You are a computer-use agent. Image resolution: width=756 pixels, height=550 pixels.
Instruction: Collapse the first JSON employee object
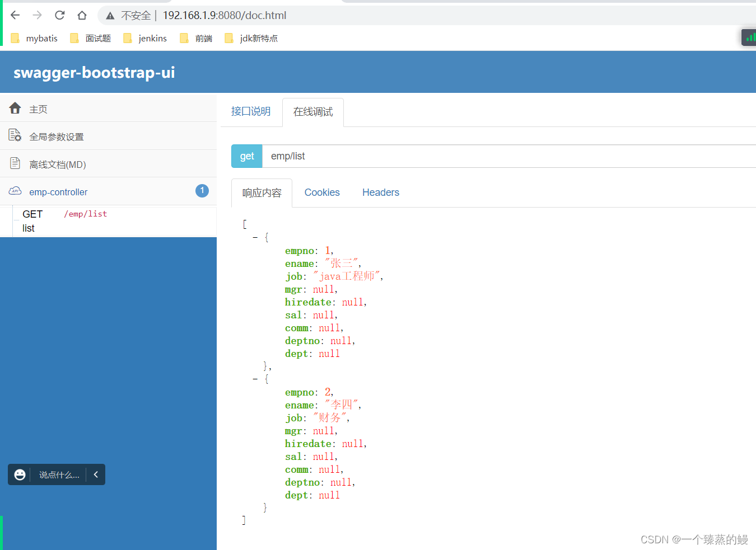[x=255, y=237]
